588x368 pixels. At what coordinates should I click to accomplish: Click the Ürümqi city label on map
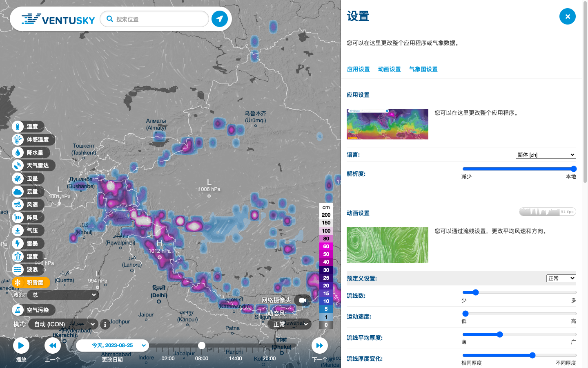pyautogui.click(x=256, y=117)
